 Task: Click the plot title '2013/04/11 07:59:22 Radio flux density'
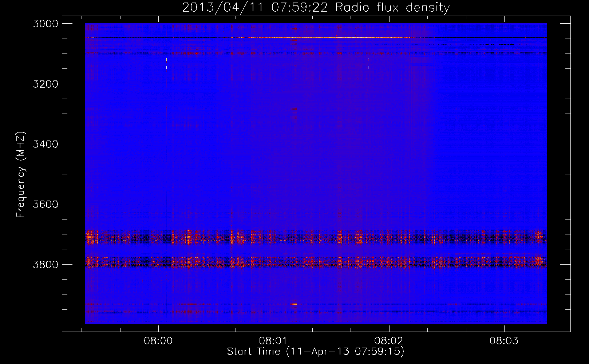pyautogui.click(x=316, y=7)
